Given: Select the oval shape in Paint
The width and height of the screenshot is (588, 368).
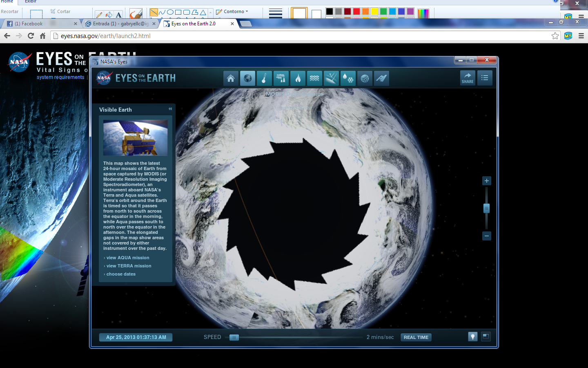Looking at the screenshot, I should 170,12.
